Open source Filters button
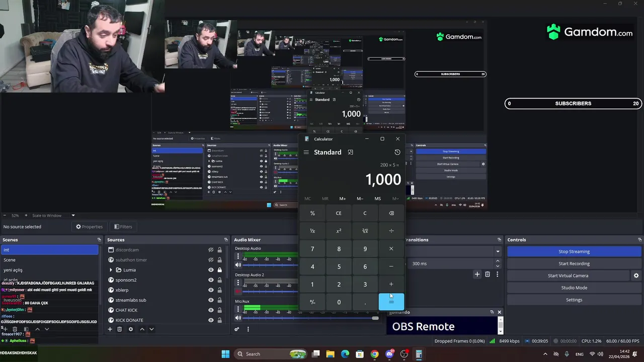The height and width of the screenshot is (362, 644). coord(123,227)
